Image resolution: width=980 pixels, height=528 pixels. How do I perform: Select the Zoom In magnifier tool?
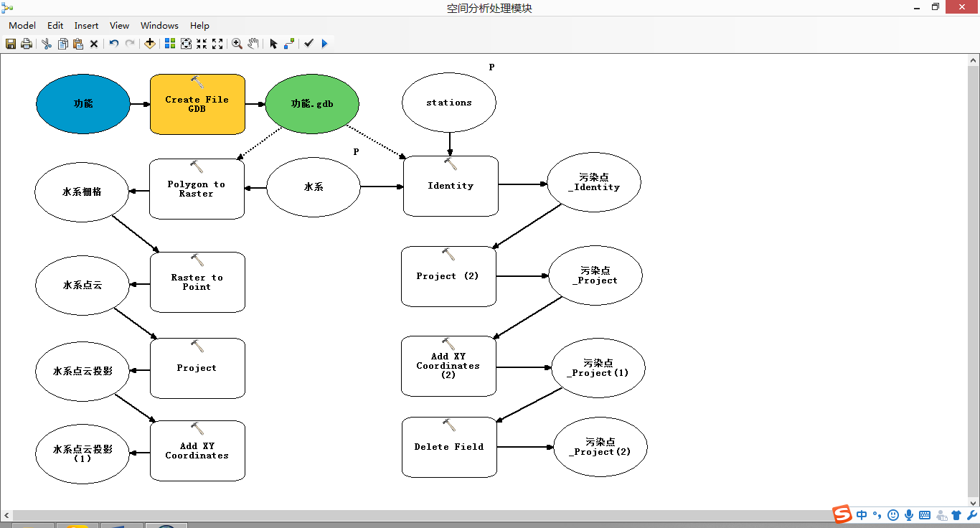click(x=237, y=44)
